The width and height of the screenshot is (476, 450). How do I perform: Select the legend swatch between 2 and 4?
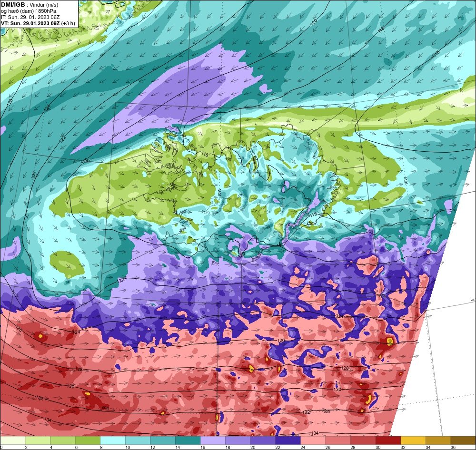click(38, 440)
